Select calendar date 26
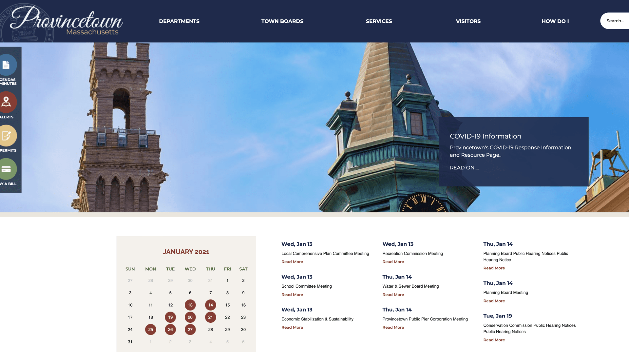629x364 pixels. 170,330
